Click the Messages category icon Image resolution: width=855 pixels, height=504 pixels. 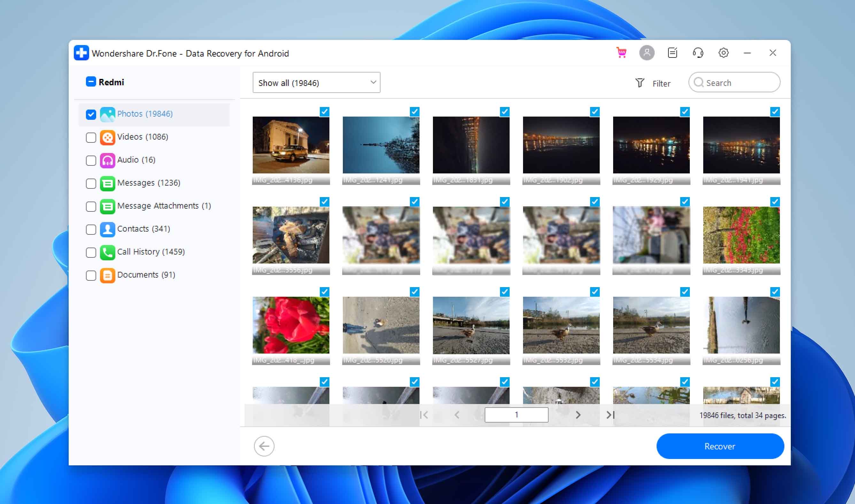click(x=107, y=184)
